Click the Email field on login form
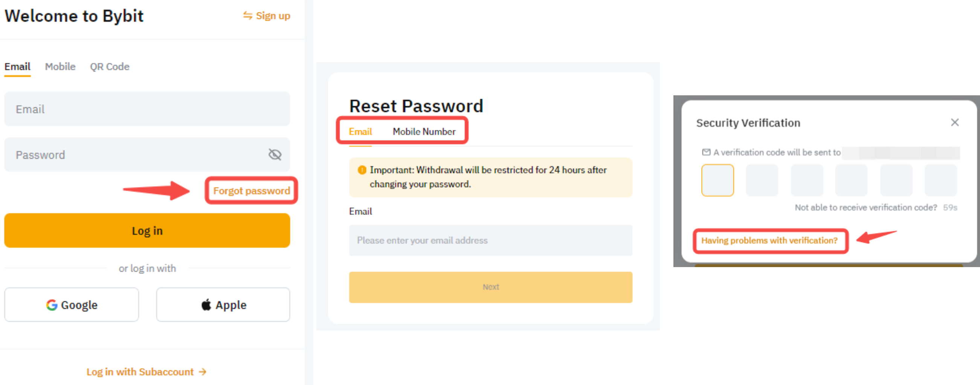 (147, 109)
